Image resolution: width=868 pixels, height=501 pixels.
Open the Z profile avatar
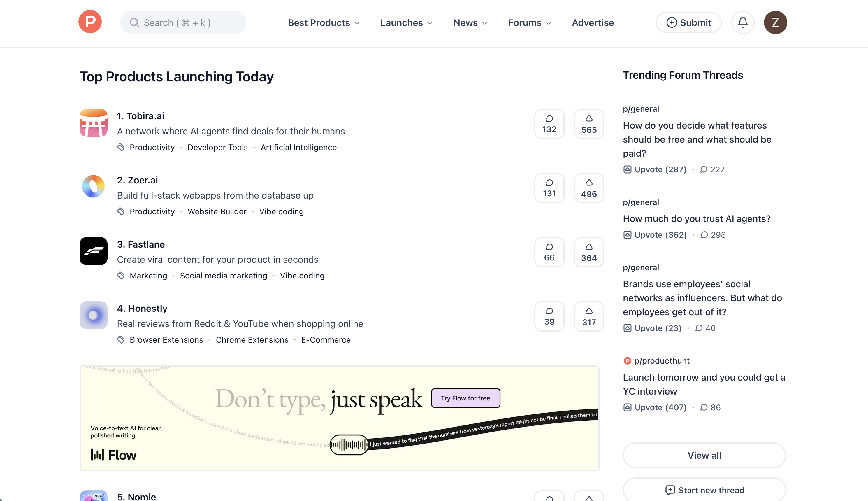tap(775, 23)
